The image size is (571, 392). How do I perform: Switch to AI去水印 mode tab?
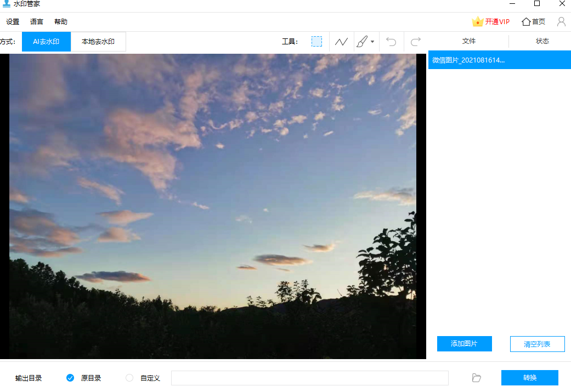(x=46, y=42)
